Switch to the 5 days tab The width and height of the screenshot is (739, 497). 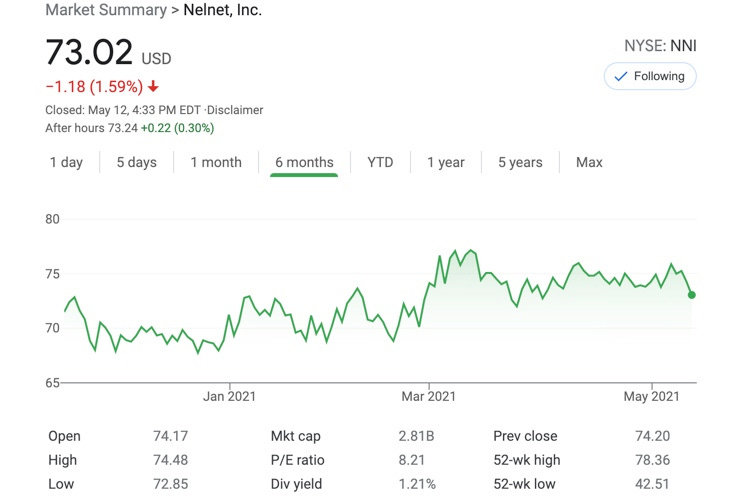(137, 163)
